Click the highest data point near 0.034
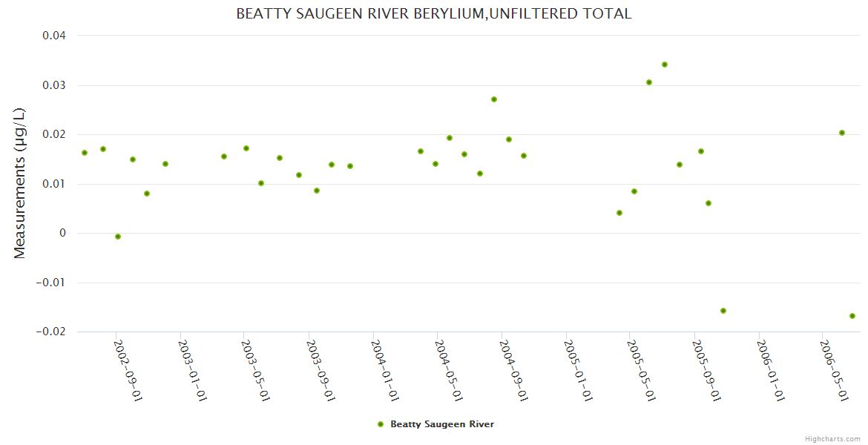 pyautogui.click(x=665, y=65)
